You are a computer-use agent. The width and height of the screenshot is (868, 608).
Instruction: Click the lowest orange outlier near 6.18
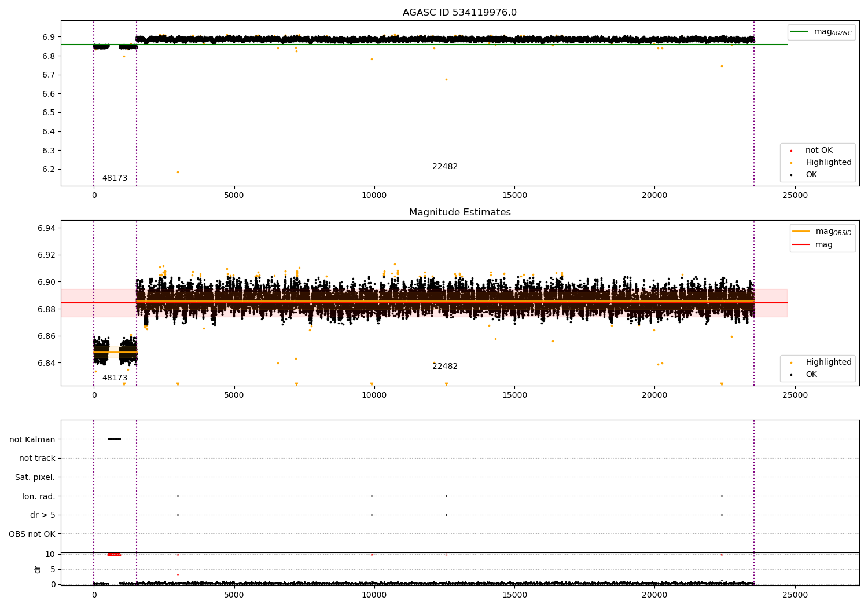click(x=178, y=172)
